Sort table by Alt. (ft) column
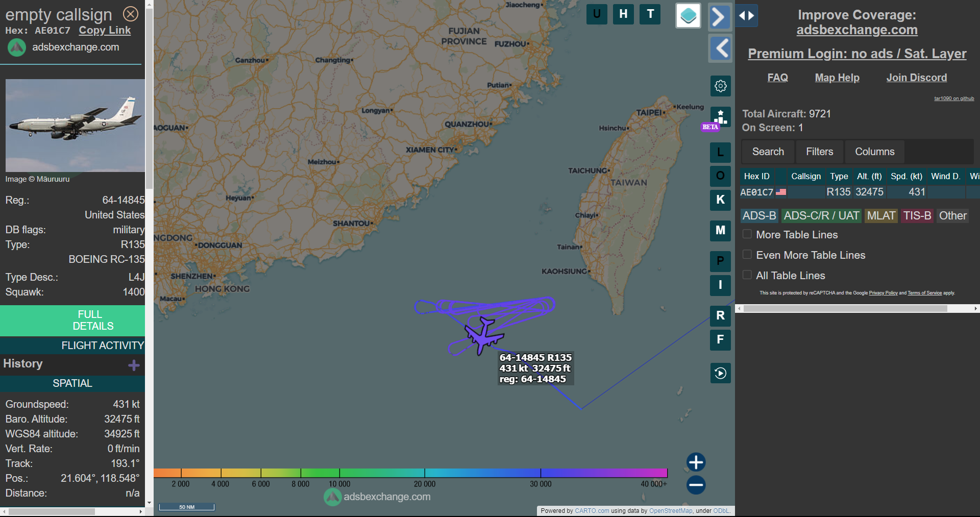980x517 pixels. click(x=869, y=176)
